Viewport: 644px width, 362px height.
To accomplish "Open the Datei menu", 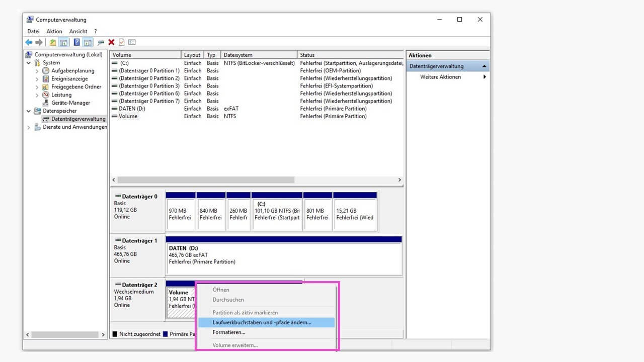I will pos(33,31).
